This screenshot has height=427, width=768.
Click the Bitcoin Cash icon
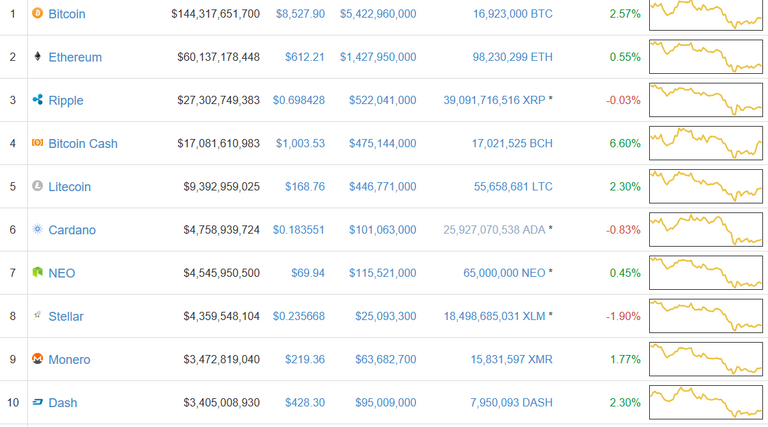point(37,142)
